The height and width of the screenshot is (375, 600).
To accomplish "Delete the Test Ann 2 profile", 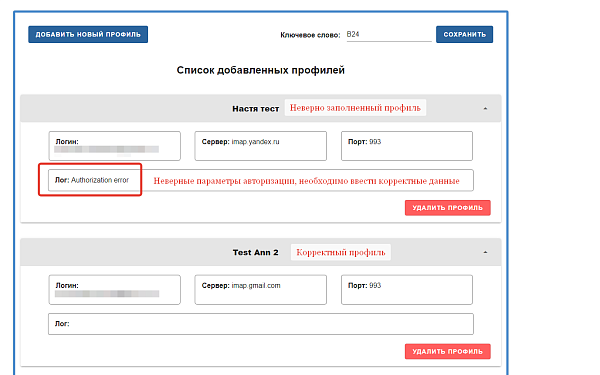I will (448, 351).
